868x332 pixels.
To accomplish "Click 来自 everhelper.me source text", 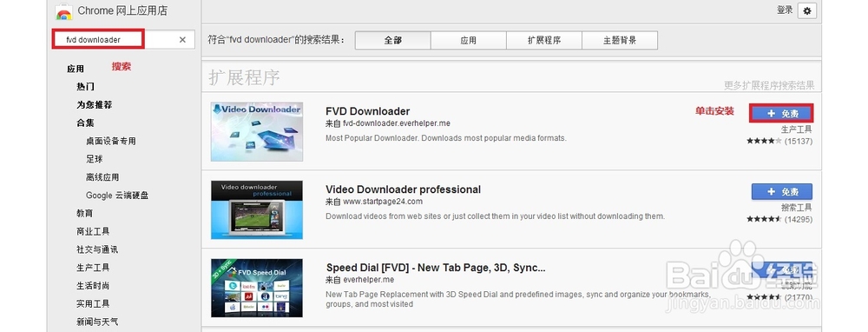I will click(360, 280).
